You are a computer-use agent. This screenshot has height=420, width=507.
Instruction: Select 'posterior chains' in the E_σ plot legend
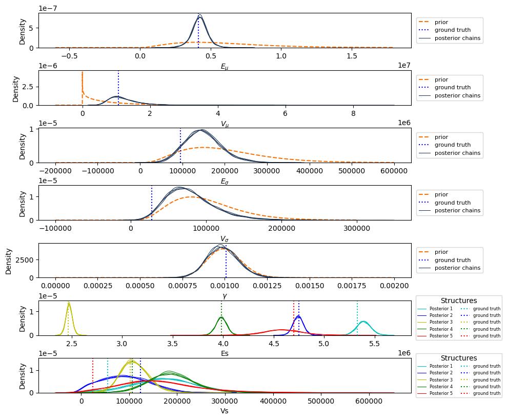point(457,153)
